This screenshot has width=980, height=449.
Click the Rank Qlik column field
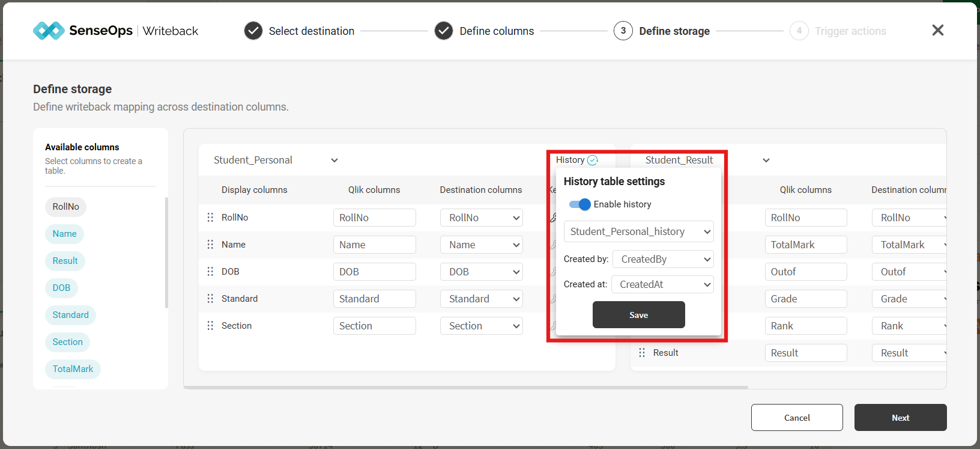pyautogui.click(x=806, y=326)
